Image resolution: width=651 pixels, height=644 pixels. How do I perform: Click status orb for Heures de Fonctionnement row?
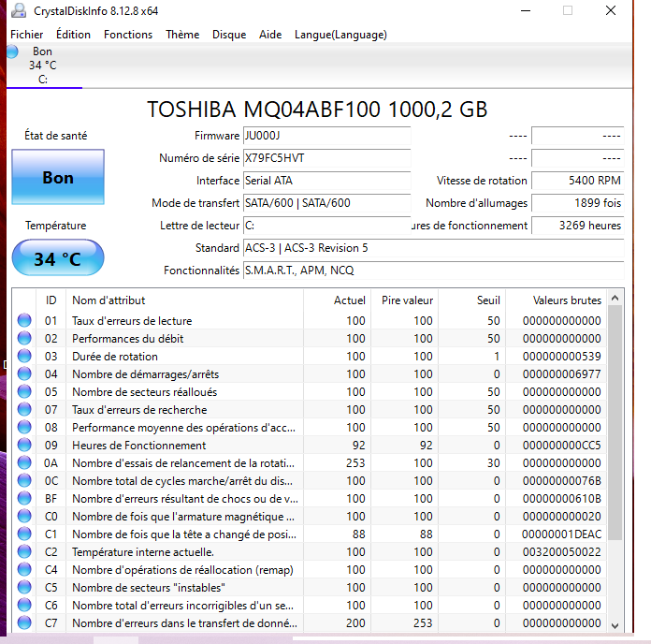point(24,445)
